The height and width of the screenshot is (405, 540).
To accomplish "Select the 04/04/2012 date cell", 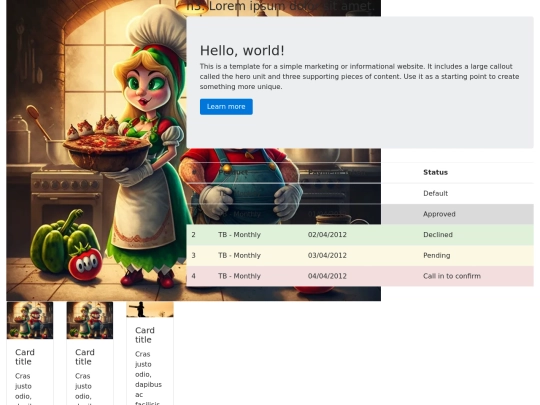I will [x=327, y=276].
